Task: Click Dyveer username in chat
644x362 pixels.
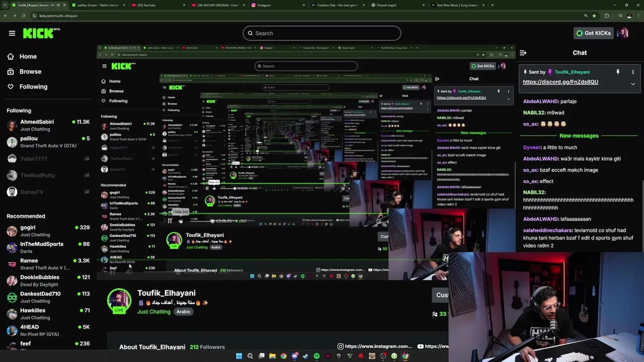Action: pos(532,147)
